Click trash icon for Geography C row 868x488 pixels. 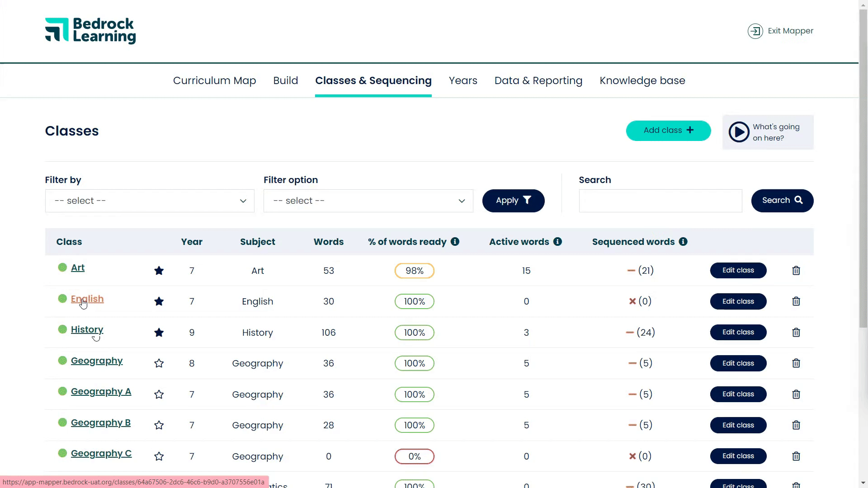796,456
